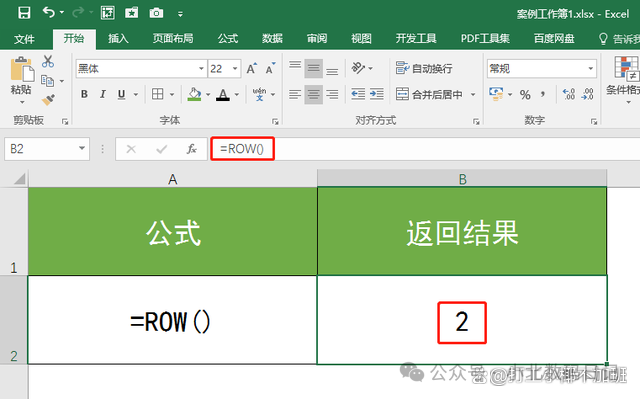Select column A header
This screenshot has height=399, width=640.
(173, 179)
